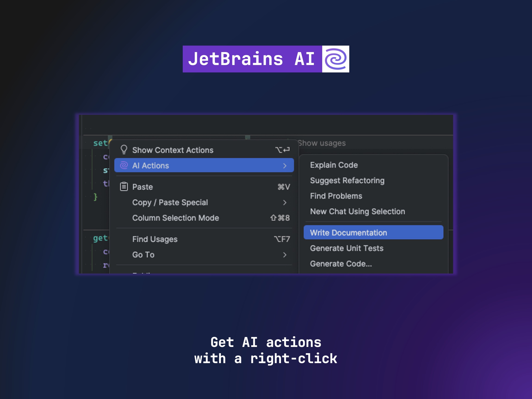The width and height of the screenshot is (532, 399).
Task: Click the Show Context Actions lightbulb icon
Action: 124,150
